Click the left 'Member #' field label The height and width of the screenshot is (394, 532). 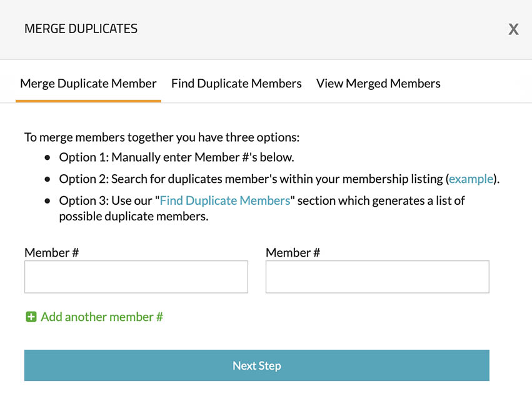(x=51, y=253)
